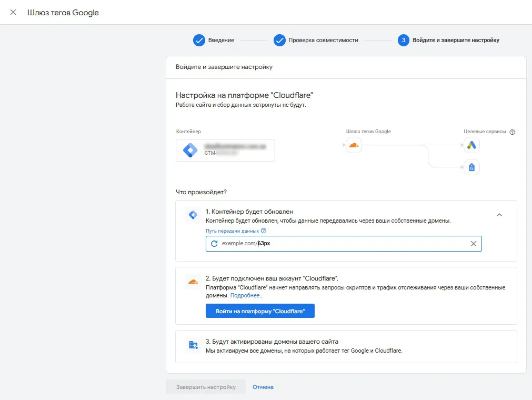Collapse the Контейнер будет обновлен section

(499, 215)
